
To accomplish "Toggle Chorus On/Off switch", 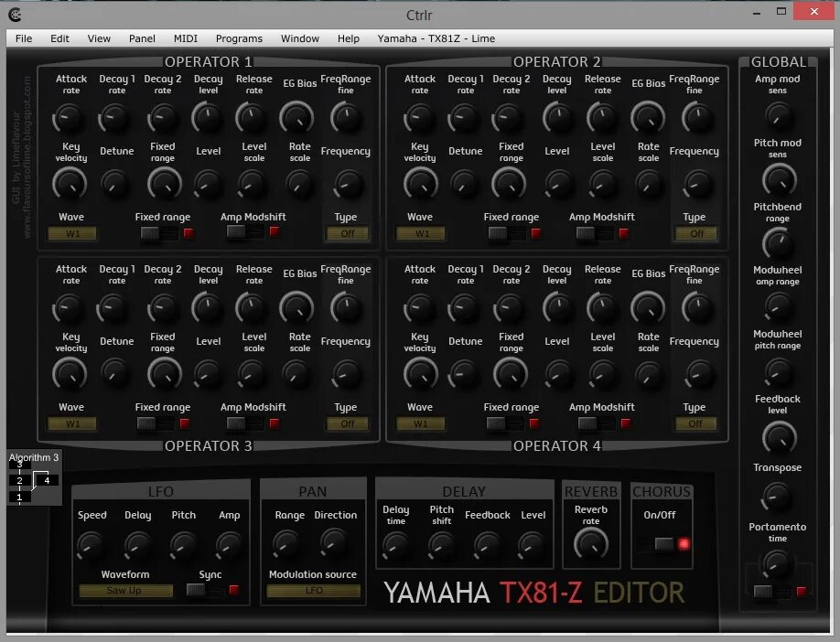I will click(656, 543).
